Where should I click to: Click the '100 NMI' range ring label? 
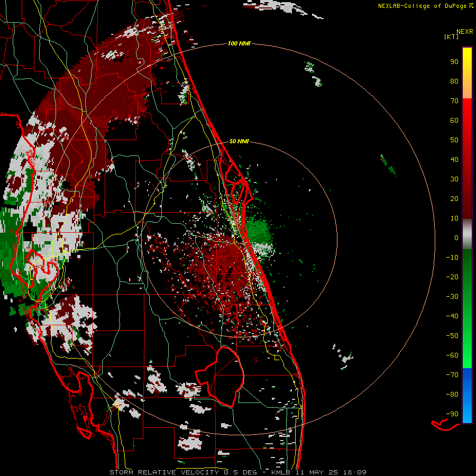(239, 43)
